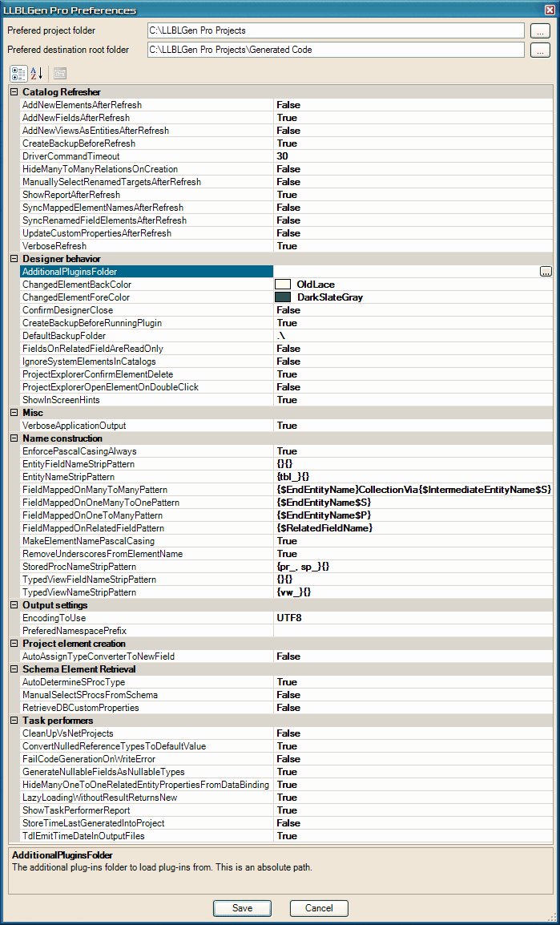The image size is (560, 925).
Task: Select the ShowReportAfterRefresh property
Action: 71,195
